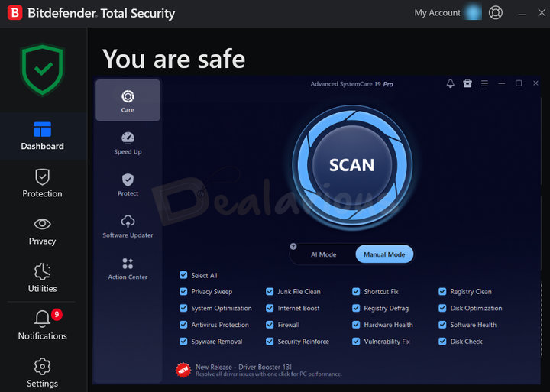Open Bitdefender Settings gear

click(x=42, y=373)
